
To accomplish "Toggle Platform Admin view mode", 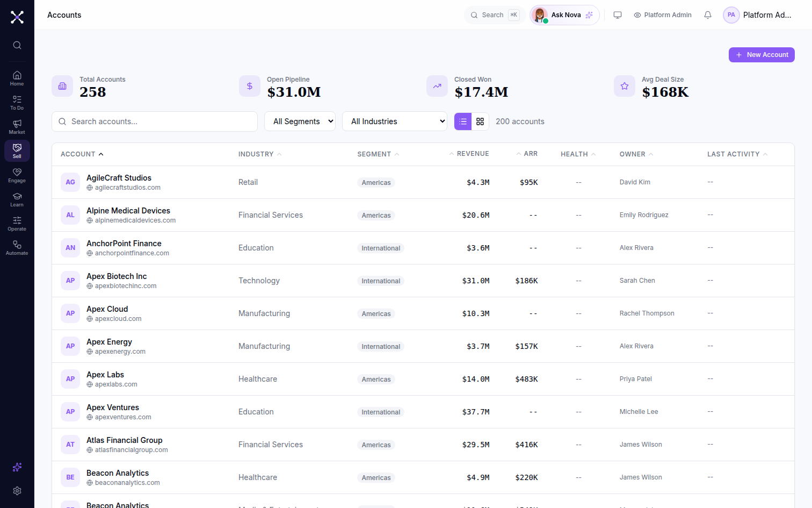I will tap(663, 15).
